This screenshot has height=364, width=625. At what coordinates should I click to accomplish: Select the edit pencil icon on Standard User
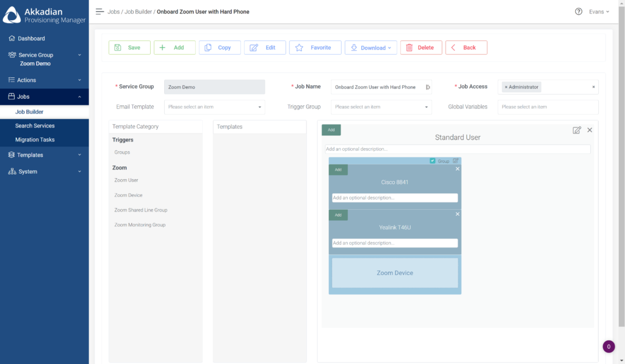576,130
